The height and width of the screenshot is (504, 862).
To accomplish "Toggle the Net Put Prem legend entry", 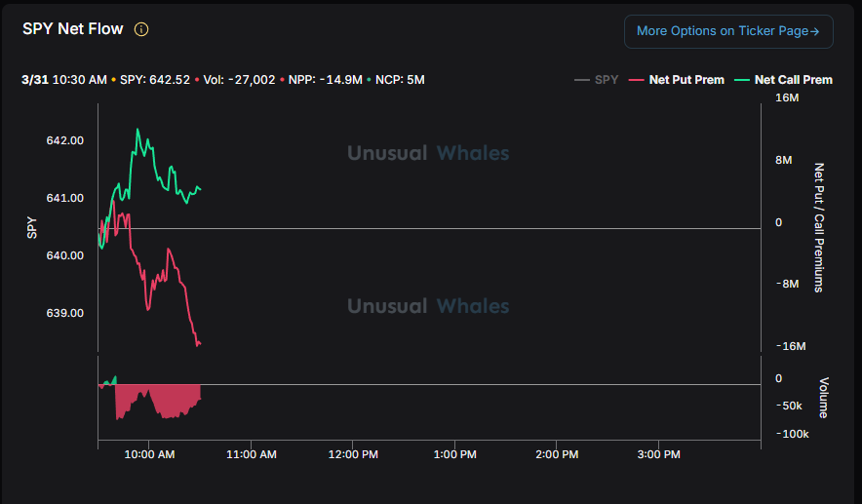I will tap(677, 80).
